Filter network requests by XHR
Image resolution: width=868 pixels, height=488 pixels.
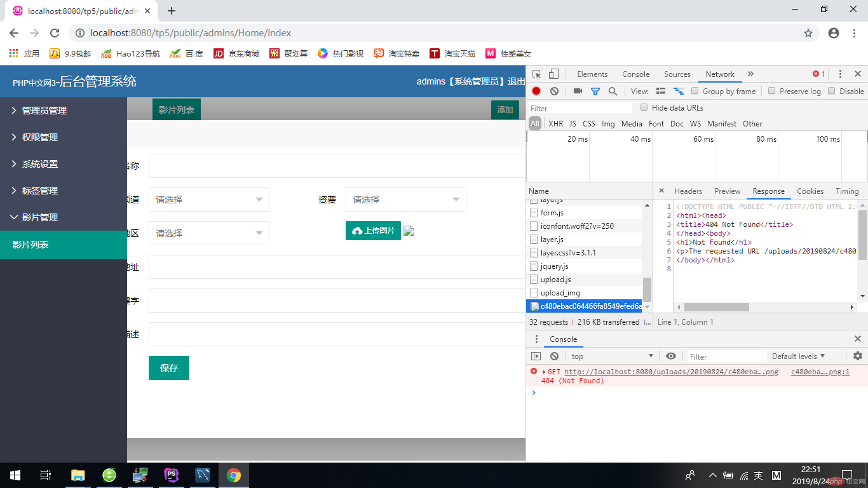(555, 124)
